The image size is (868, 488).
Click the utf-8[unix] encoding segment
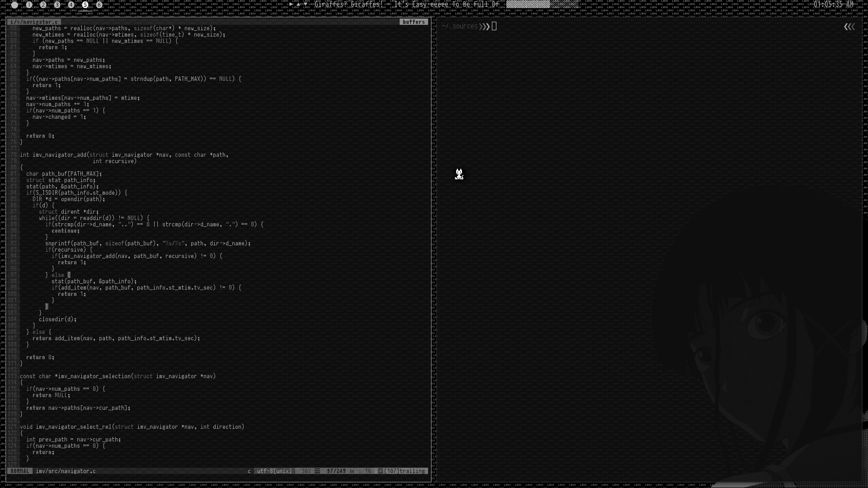click(274, 471)
